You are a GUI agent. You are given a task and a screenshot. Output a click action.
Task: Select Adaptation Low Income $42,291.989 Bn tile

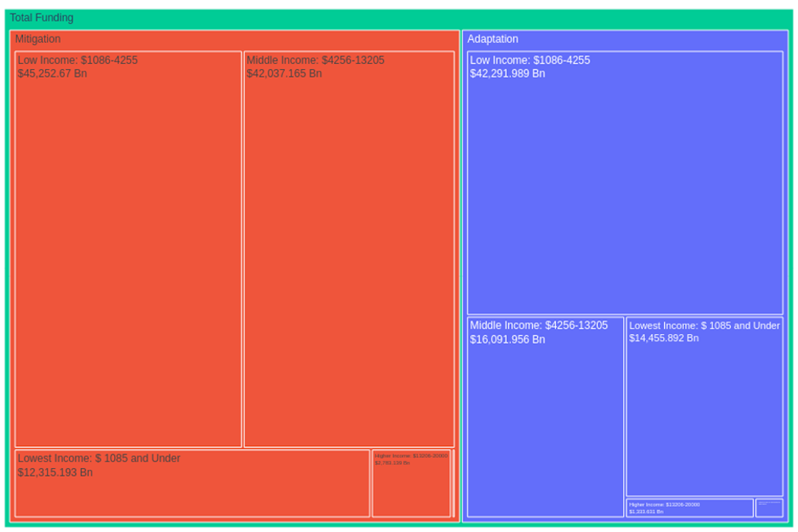point(625,183)
